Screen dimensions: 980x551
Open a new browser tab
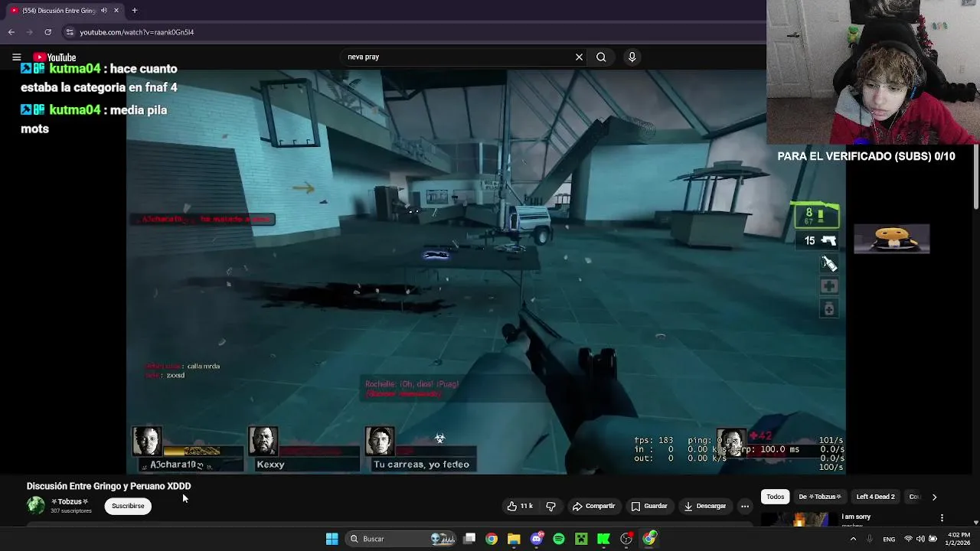point(134,11)
